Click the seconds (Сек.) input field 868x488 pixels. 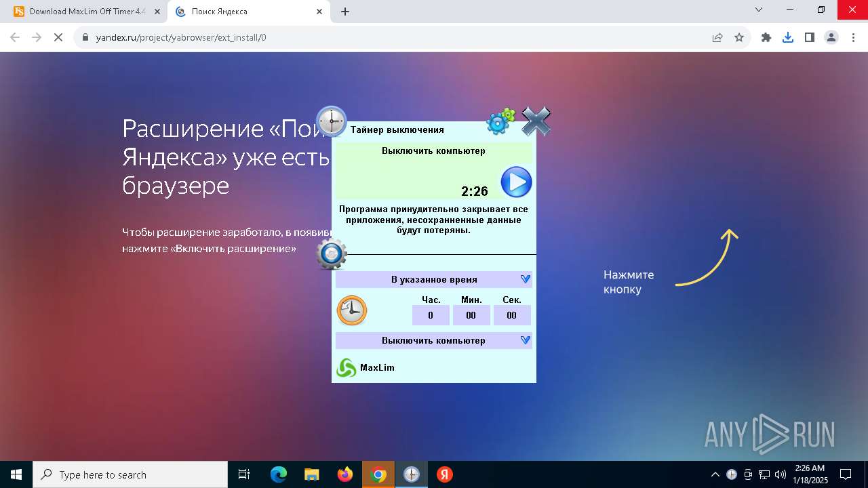tap(512, 315)
